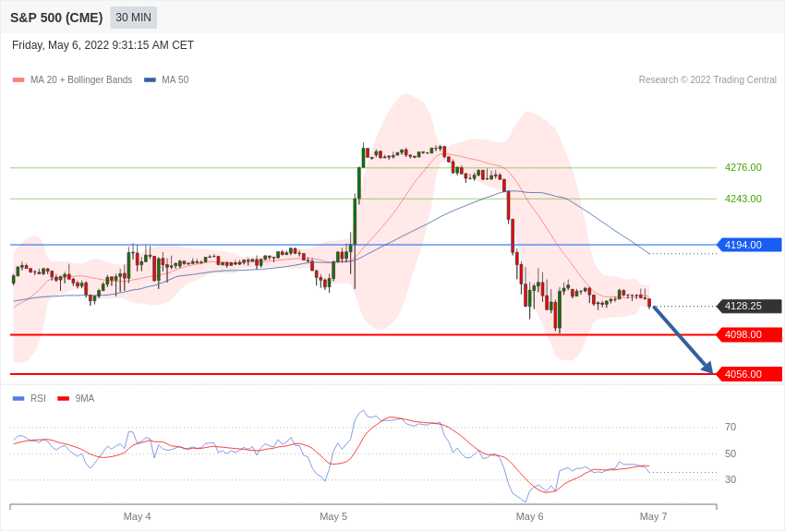Click the MA 20 + Bollinger Bands legend swatch
Viewport: 785px width, 532px height.
18,80
